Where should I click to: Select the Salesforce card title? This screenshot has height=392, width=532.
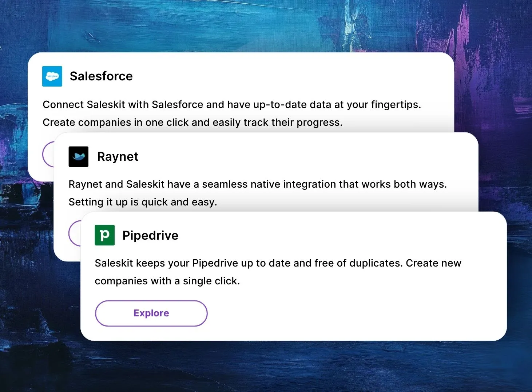pos(101,76)
